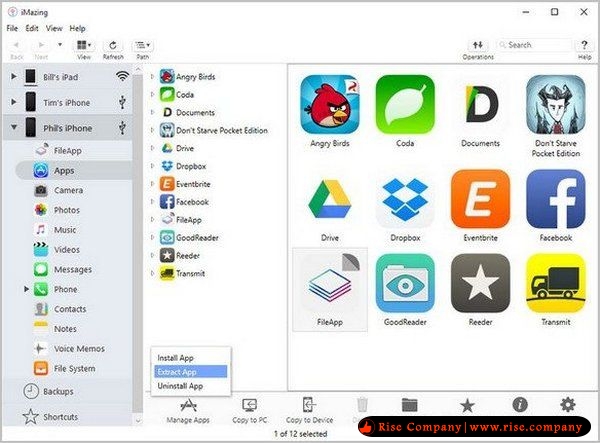The image size is (600, 443).
Task: Collapse Phil's iPhone device
Action: coord(14,127)
